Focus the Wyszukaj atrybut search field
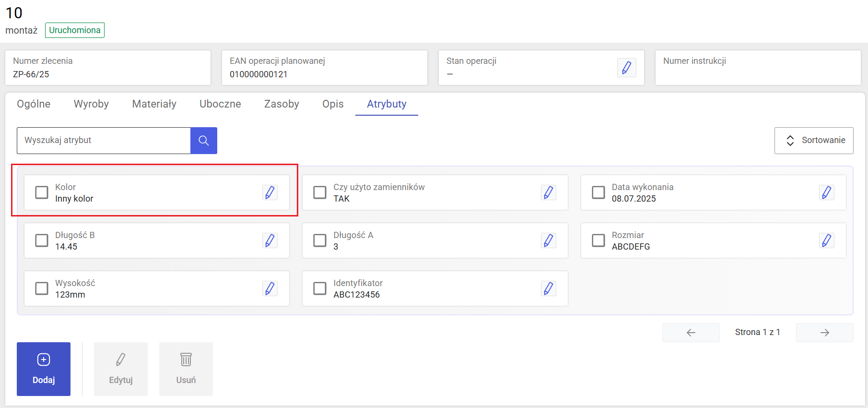Image resolution: width=868 pixels, height=408 pixels. [104, 141]
